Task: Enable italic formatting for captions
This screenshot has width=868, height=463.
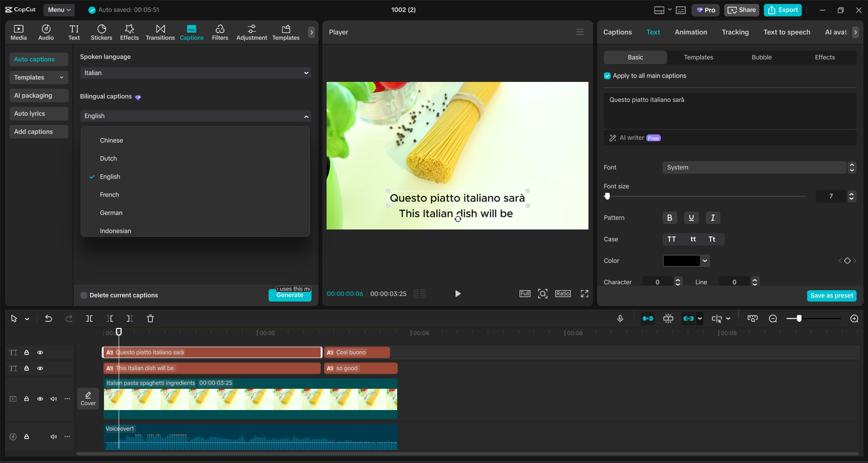Action: (x=712, y=218)
